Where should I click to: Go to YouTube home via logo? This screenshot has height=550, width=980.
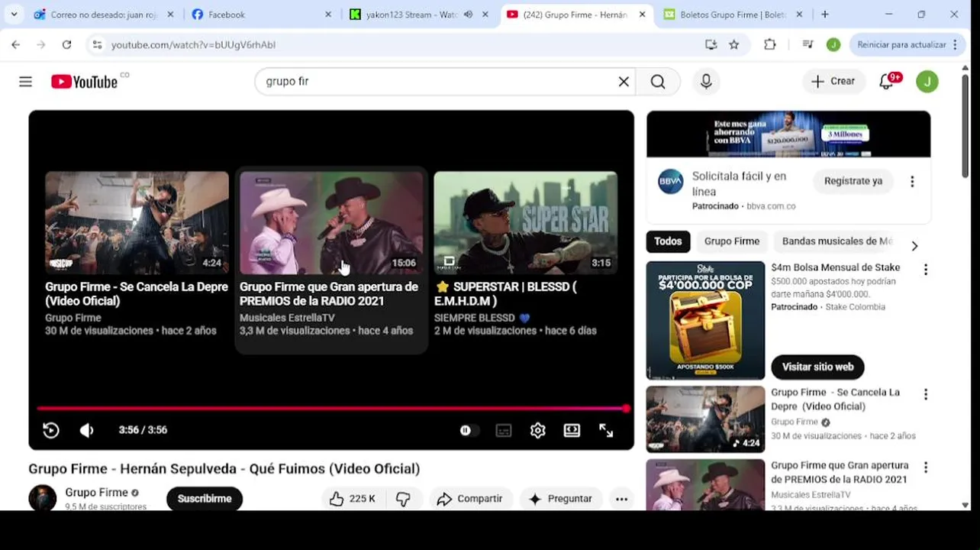[x=84, y=82]
